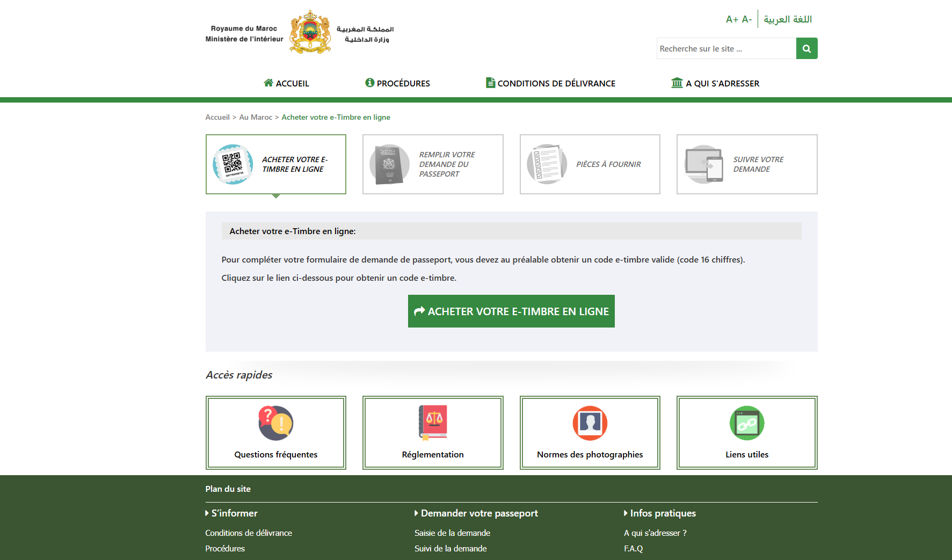This screenshot has width=952, height=560.
Task: Click the green ACHETER VOTRE E-TIMBRE EN LIGNE button
Action: [x=511, y=311]
